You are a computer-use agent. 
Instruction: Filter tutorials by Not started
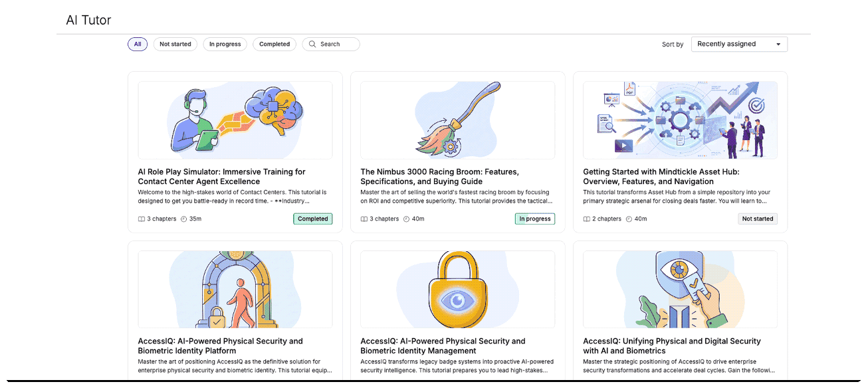point(175,45)
